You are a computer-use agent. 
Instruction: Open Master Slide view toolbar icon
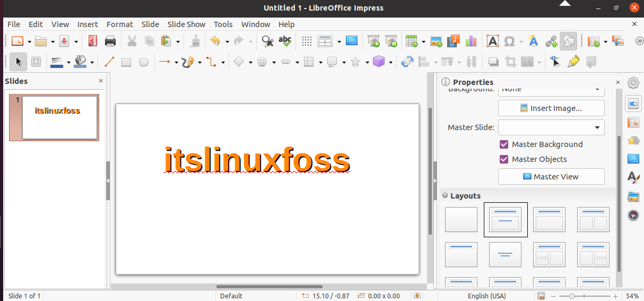pyautogui.click(x=352, y=41)
